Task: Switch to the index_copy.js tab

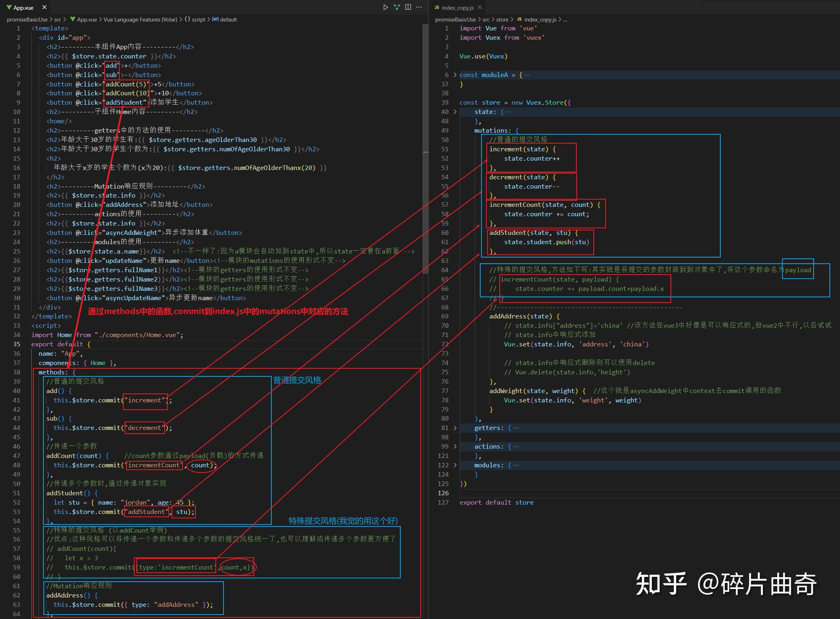Action: click(x=457, y=8)
